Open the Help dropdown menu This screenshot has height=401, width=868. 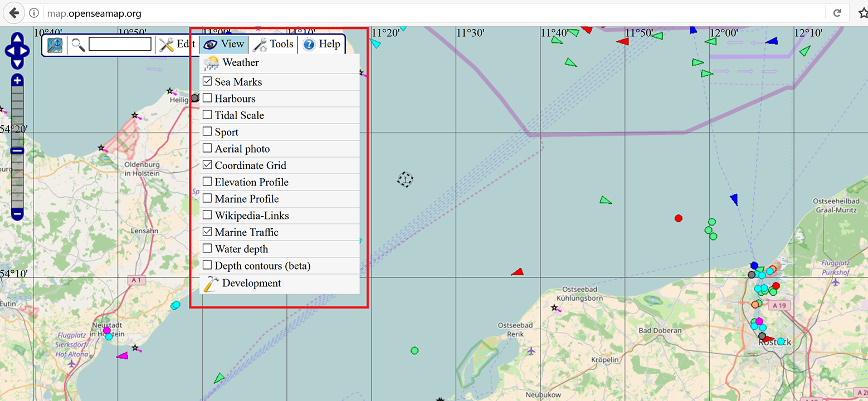pyautogui.click(x=321, y=45)
